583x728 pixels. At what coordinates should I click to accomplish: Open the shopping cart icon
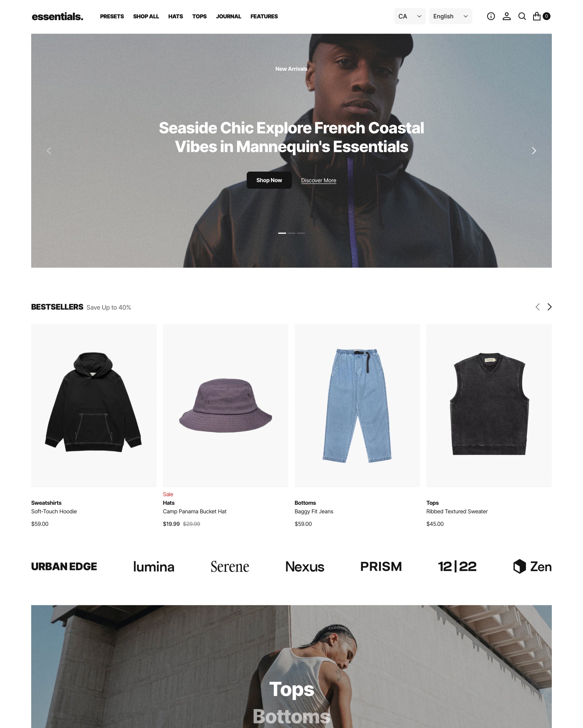point(538,16)
